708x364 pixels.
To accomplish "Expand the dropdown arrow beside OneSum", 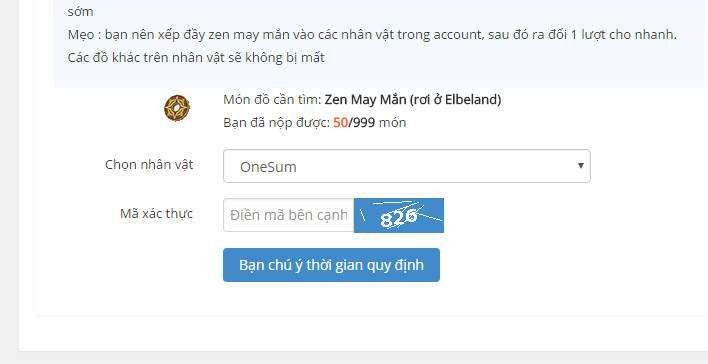I will (581, 166).
